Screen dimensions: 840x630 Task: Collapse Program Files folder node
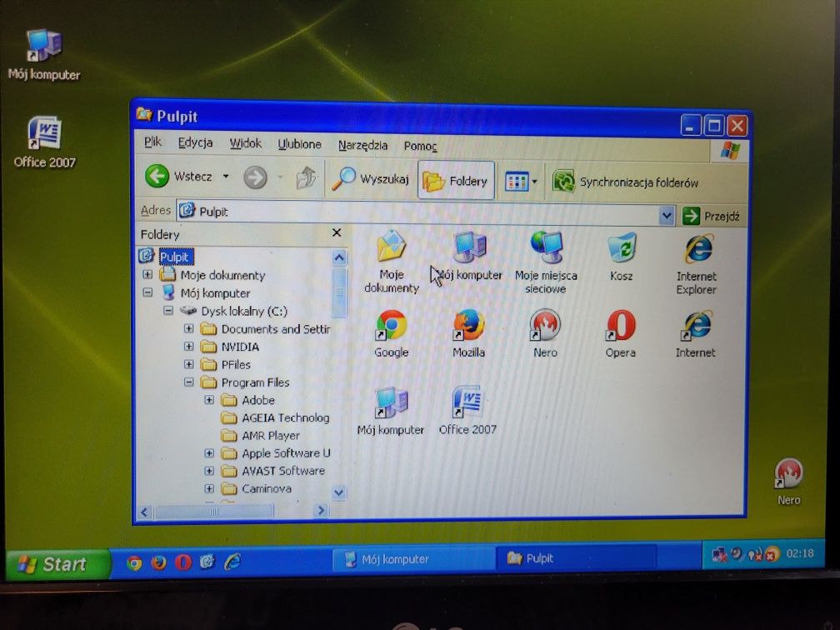coord(188,382)
